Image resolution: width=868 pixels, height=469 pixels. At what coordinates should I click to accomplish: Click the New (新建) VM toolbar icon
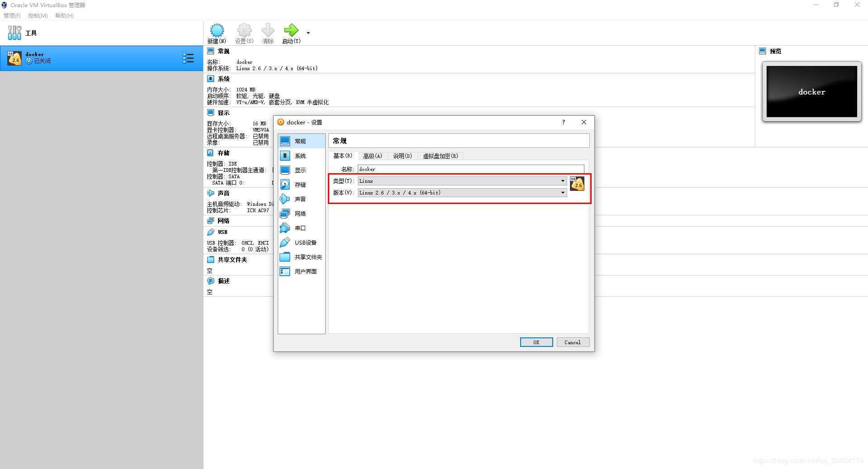(217, 30)
